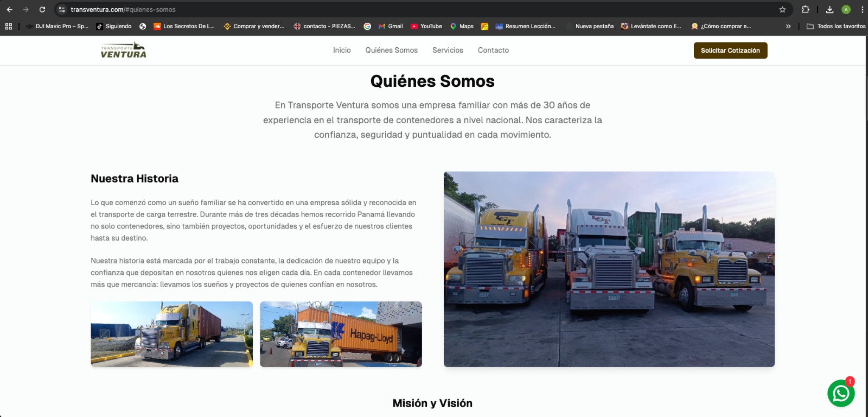Open the Chrome three-dot menu
This screenshot has width=868, height=417.
862,10
